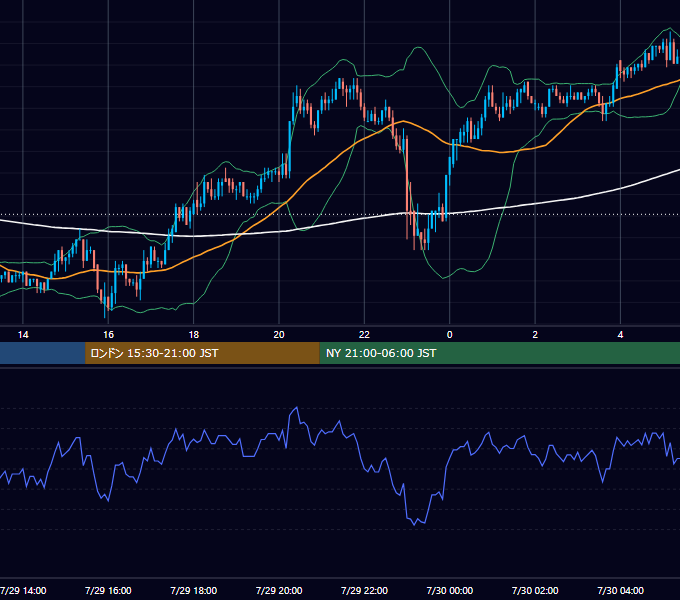Select the 16 hour label on price chart axis
Image resolution: width=680 pixels, height=600 pixels.
coord(108,334)
